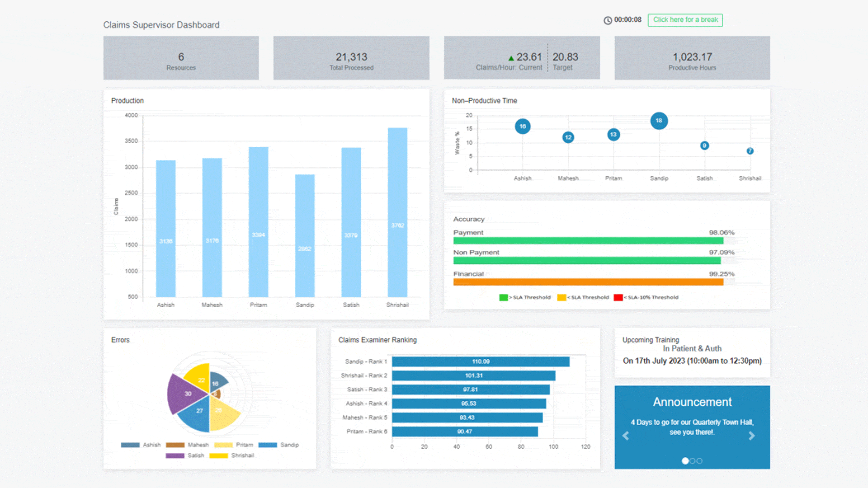The height and width of the screenshot is (488, 868).
Task: Click Sandip's production bar labeled 2882
Action: (x=305, y=236)
